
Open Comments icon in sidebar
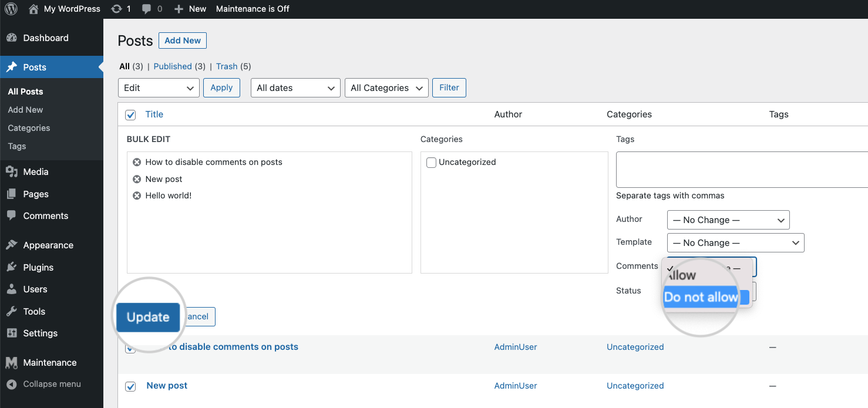click(12, 215)
